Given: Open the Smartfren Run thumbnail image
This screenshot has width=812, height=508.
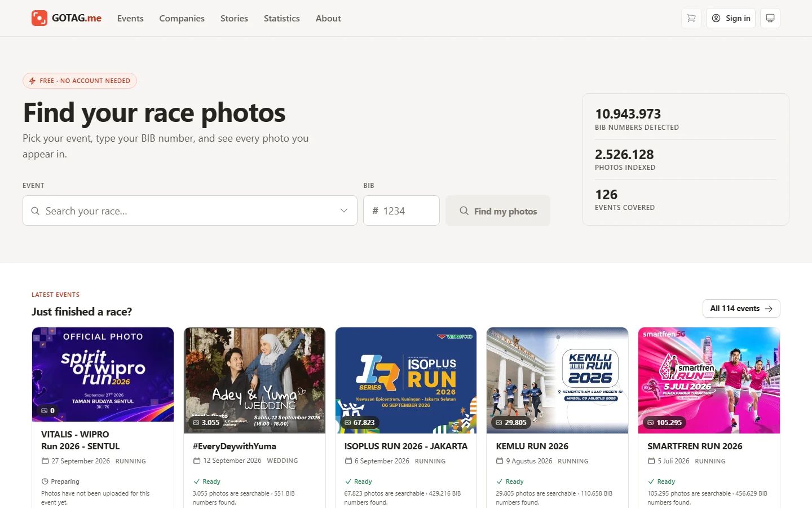Looking at the screenshot, I should pyautogui.click(x=709, y=380).
